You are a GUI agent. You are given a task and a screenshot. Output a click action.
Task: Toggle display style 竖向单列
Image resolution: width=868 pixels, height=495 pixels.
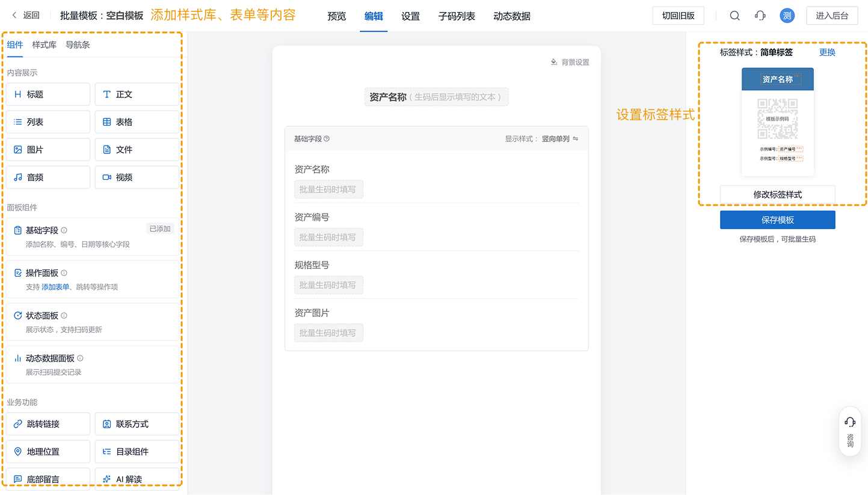(x=559, y=139)
